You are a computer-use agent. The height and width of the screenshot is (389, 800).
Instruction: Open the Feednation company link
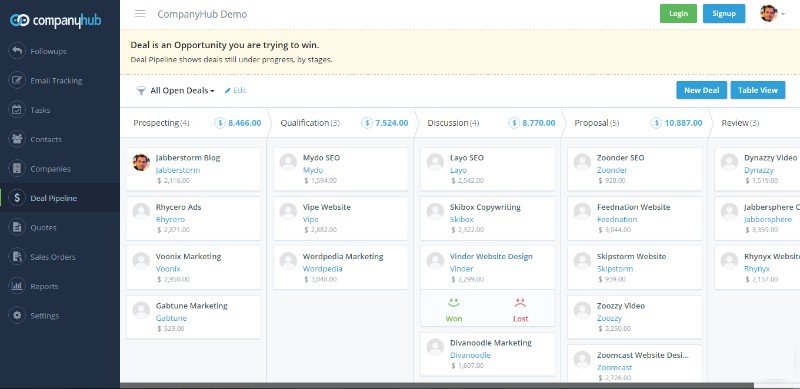tap(617, 220)
